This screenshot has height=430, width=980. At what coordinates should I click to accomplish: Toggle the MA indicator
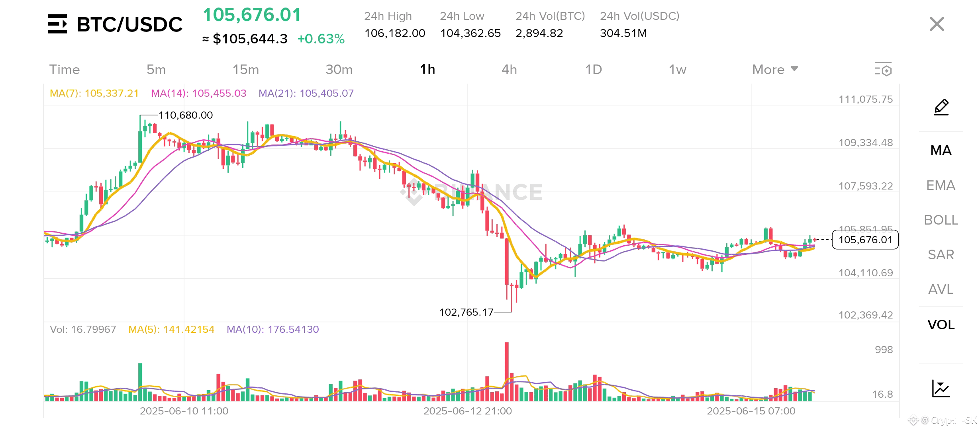[x=941, y=150]
